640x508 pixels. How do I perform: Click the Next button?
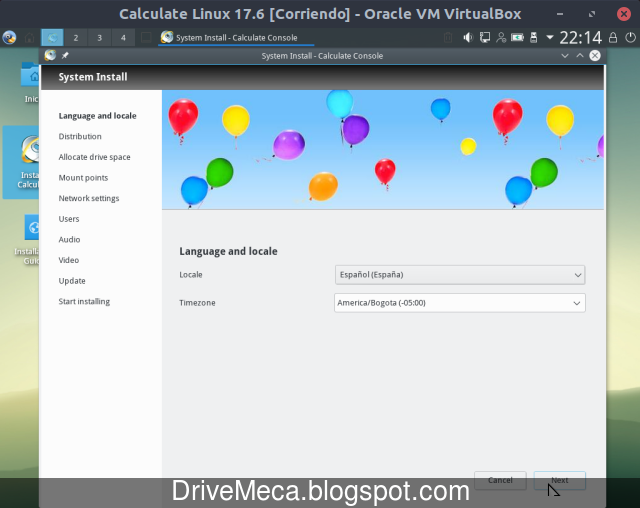pyautogui.click(x=560, y=480)
